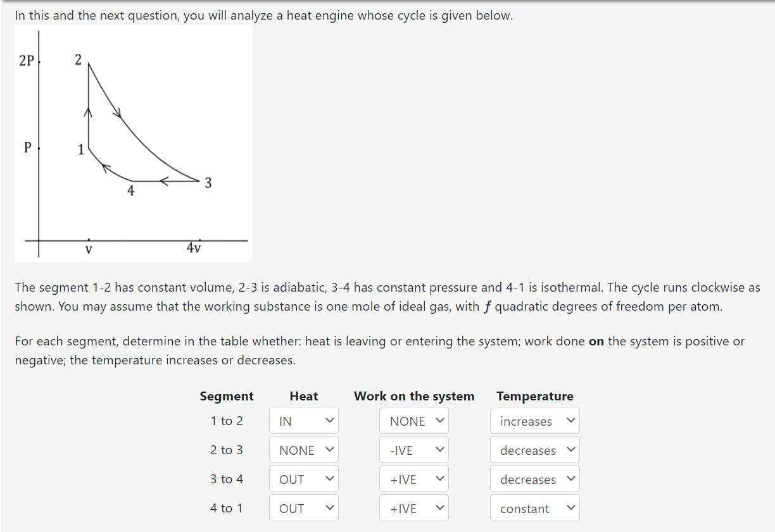Click the chevron on the IN dropdown
The image size is (775, 532).
[x=329, y=420]
